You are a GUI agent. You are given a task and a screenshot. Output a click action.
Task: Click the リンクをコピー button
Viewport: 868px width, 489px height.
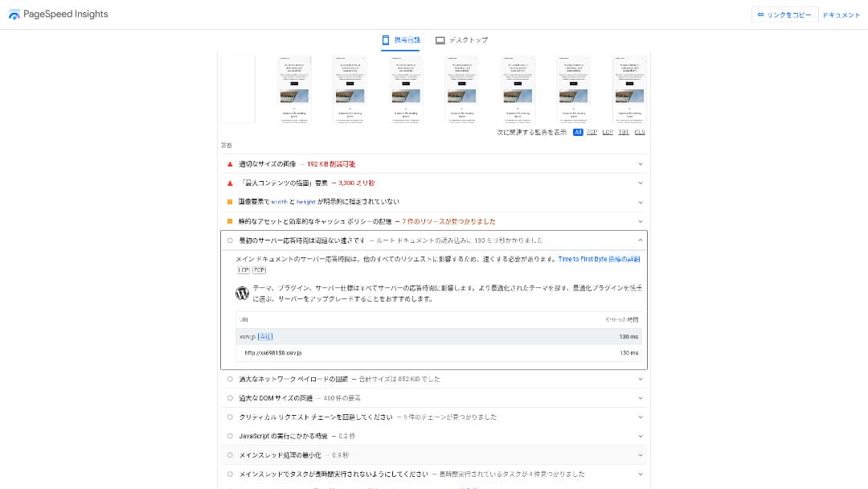coord(784,14)
